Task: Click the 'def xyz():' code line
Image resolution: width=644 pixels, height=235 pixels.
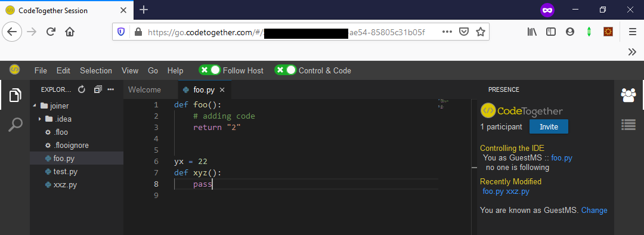Action: click(x=198, y=173)
